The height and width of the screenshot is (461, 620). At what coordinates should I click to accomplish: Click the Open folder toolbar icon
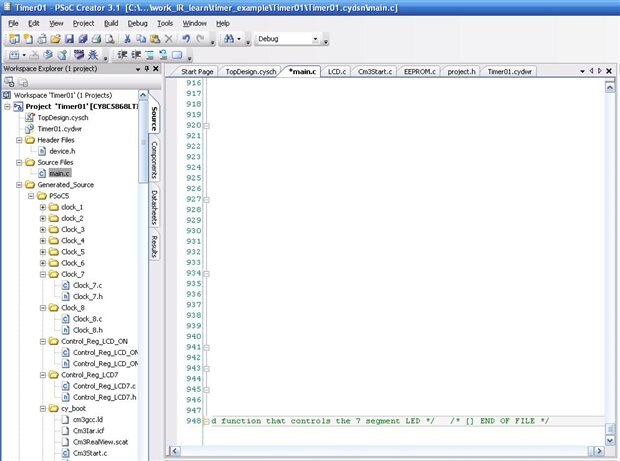pos(55,39)
